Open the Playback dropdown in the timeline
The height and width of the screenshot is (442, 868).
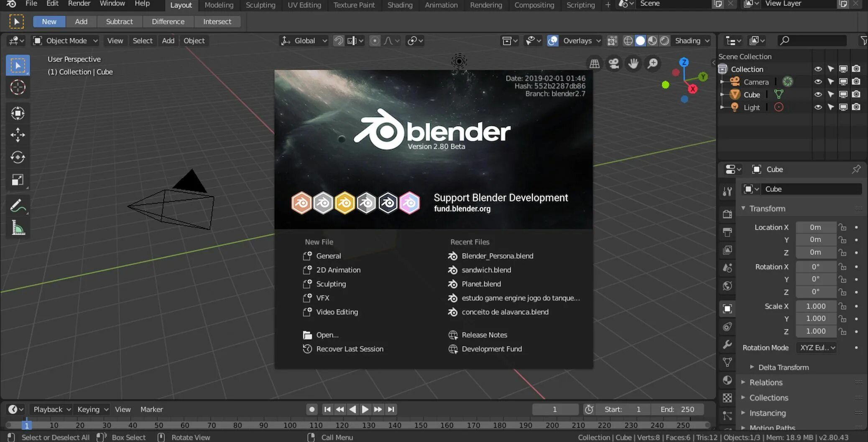(x=52, y=409)
